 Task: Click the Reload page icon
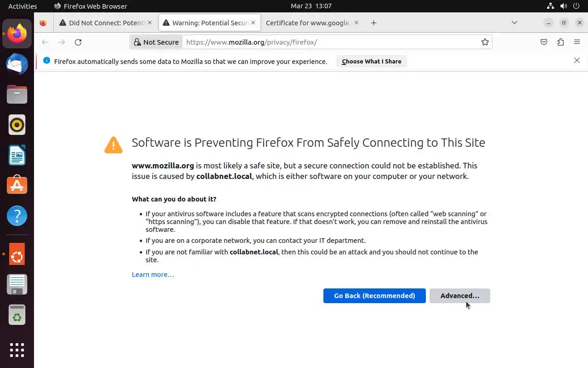[78, 42]
